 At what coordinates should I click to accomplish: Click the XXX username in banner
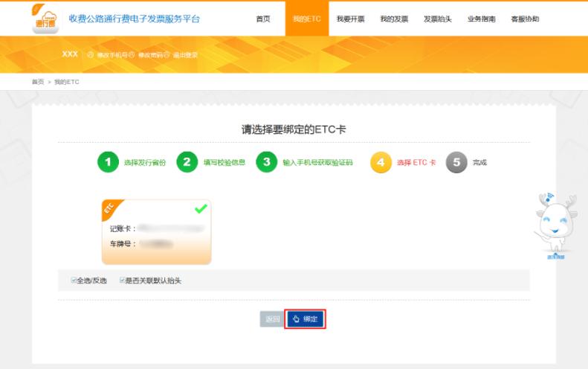(70, 54)
